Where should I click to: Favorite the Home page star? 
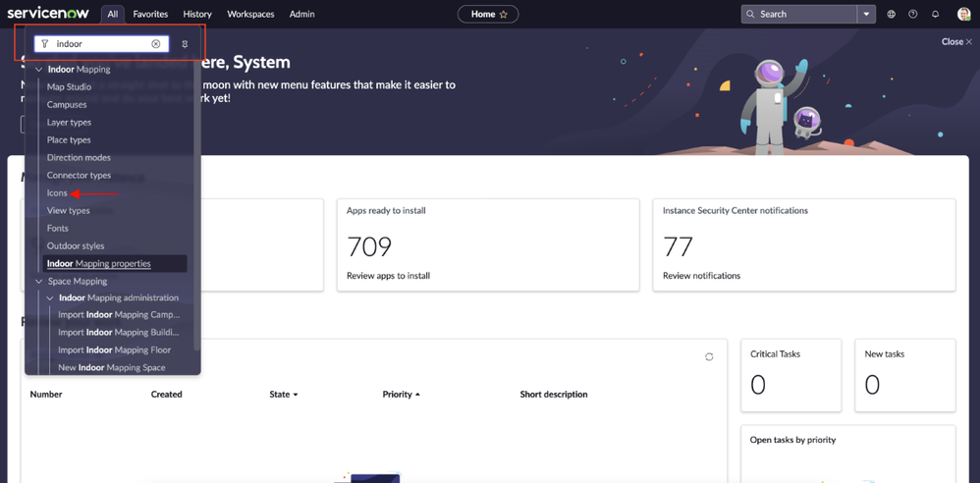tap(504, 15)
